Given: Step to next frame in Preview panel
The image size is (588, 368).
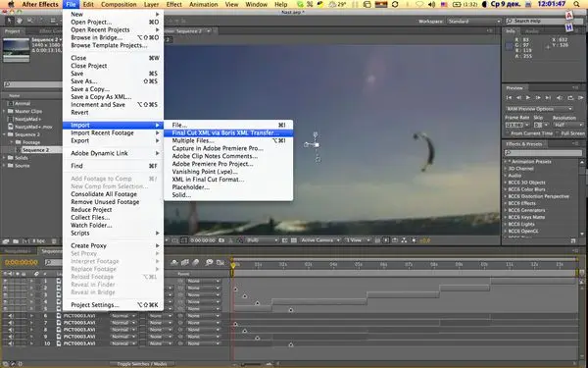Looking at the screenshot, I should tap(538, 97).
